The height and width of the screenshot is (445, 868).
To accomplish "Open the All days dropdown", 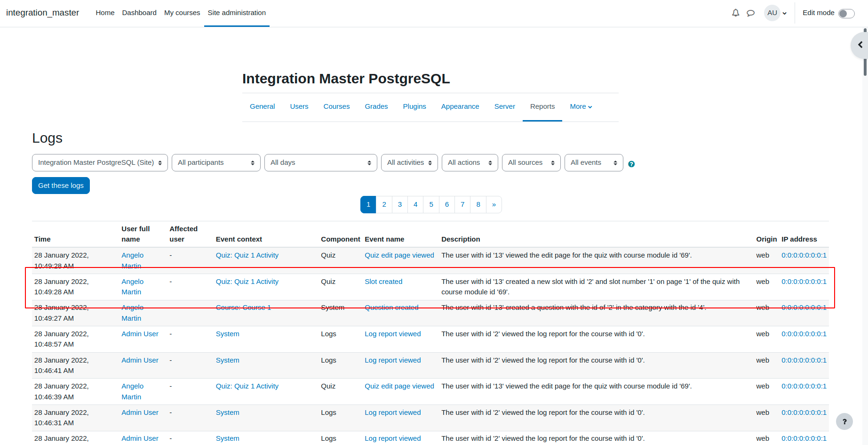I will 321,162.
